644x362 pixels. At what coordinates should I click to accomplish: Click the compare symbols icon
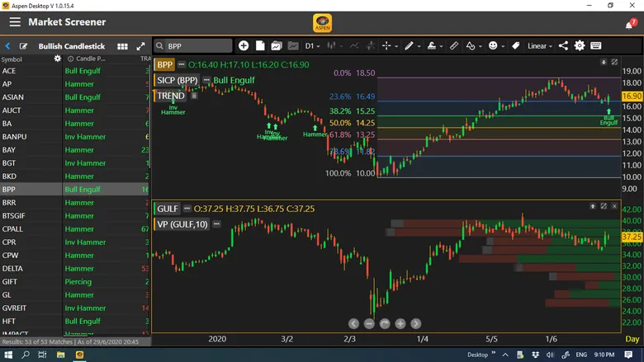click(371, 46)
